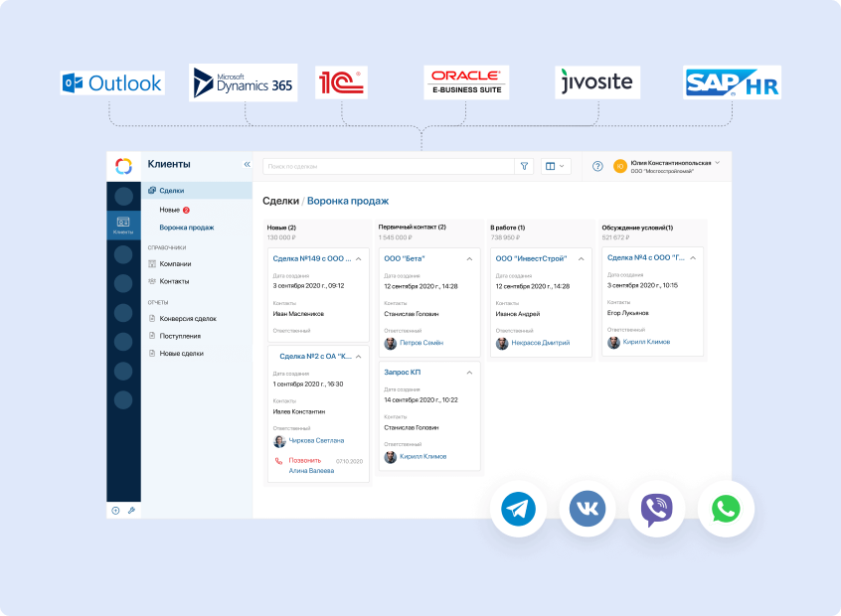Click the SAP HR logo
The height and width of the screenshot is (616, 841).
(732, 82)
